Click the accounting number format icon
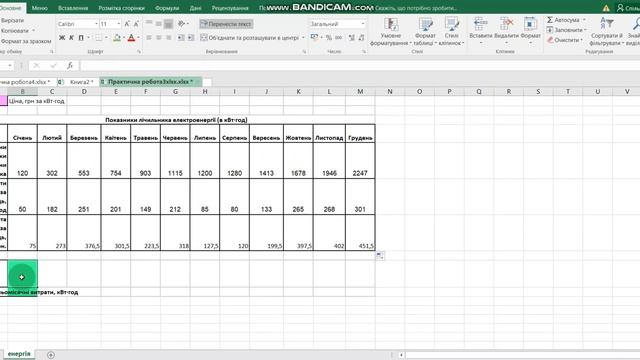The width and height of the screenshot is (640, 360). (x=314, y=38)
